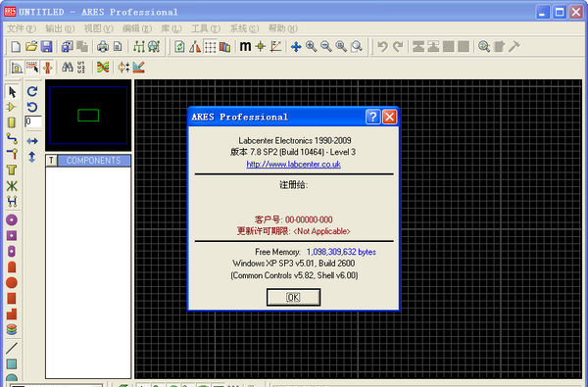Click the T toggle beside COMPONENTS
The width and height of the screenshot is (588, 387).
click(x=51, y=161)
